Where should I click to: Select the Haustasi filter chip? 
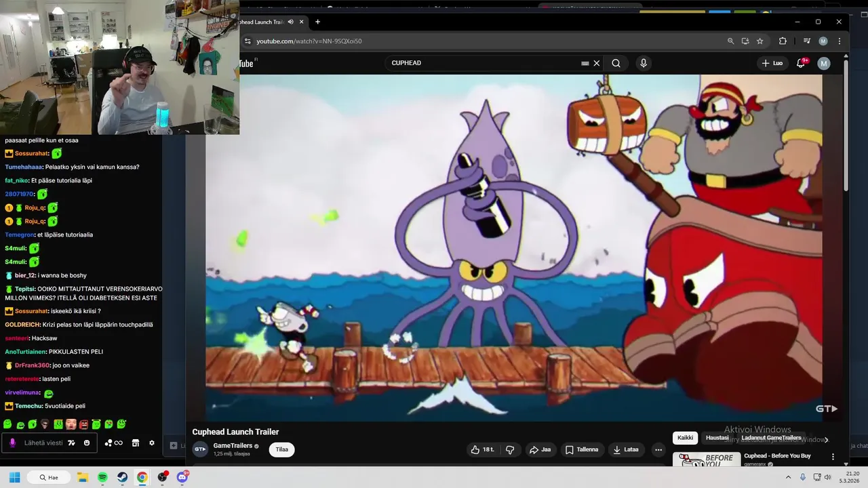(x=717, y=438)
